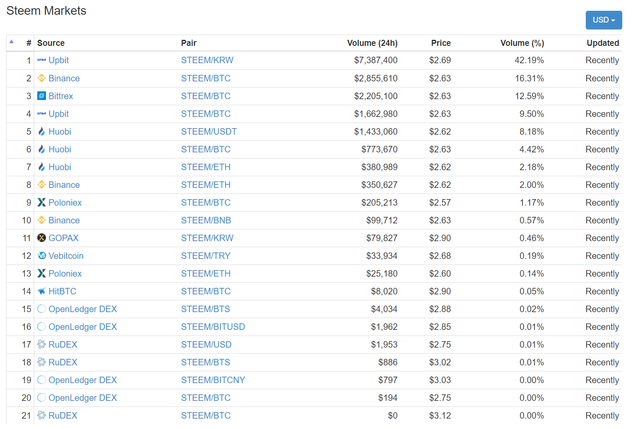The width and height of the screenshot is (640, 429).
Task: Open STEEM/TRY pair link
Action: click(206, 256)
